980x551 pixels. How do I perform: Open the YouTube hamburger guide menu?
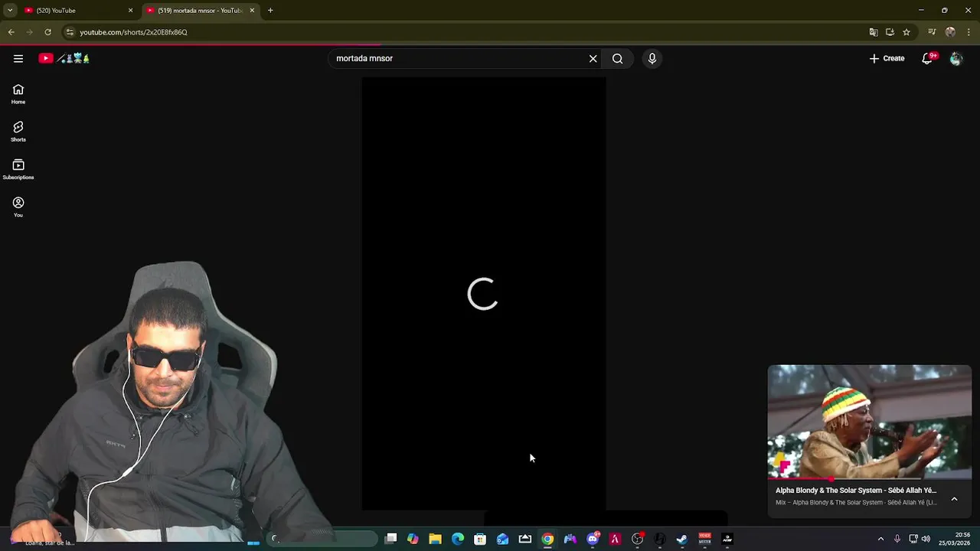pyautogui.click(x=18, y=58)
